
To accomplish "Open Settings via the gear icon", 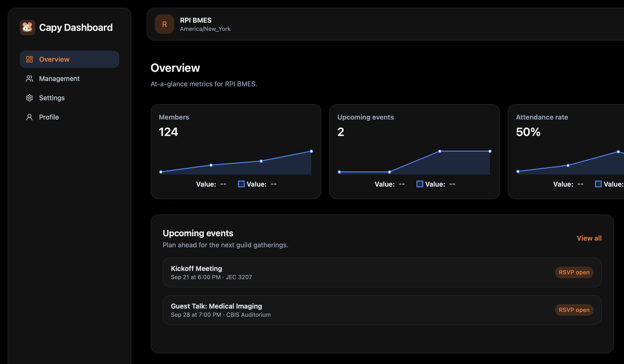I will 29,98.
